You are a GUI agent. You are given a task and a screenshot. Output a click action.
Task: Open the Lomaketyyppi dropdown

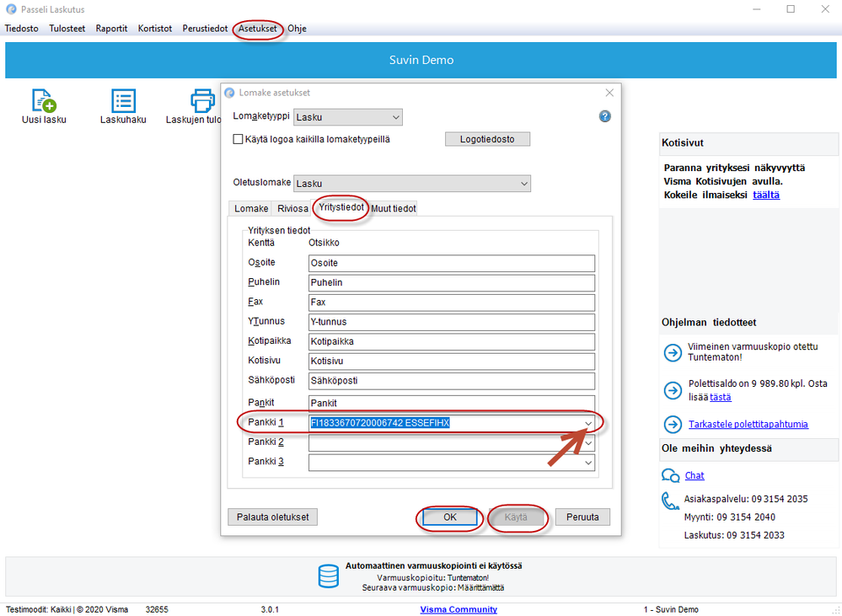(x=348, y=117)
